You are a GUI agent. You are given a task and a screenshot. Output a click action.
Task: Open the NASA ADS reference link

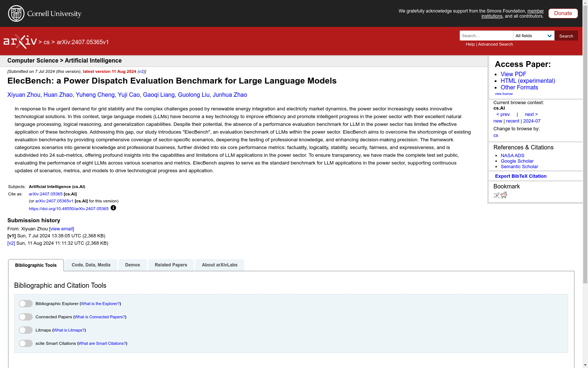coord(512,156)
